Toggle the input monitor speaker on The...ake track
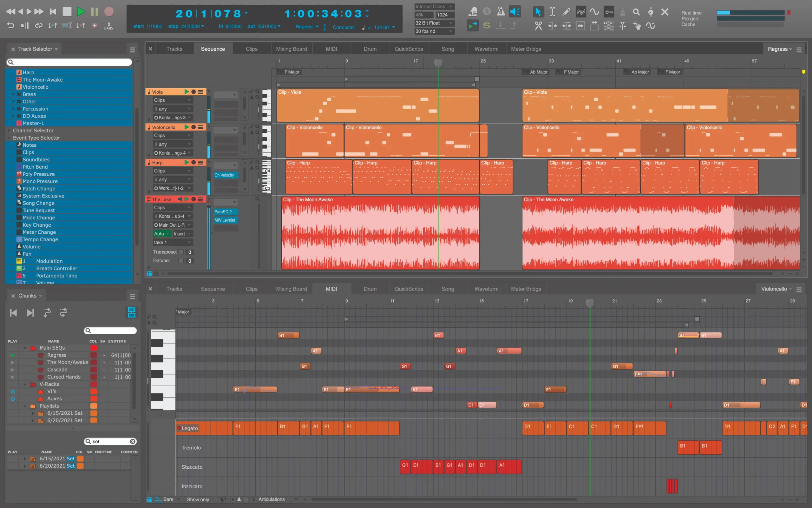Screen dimensions: 812x508 (180, 199)
